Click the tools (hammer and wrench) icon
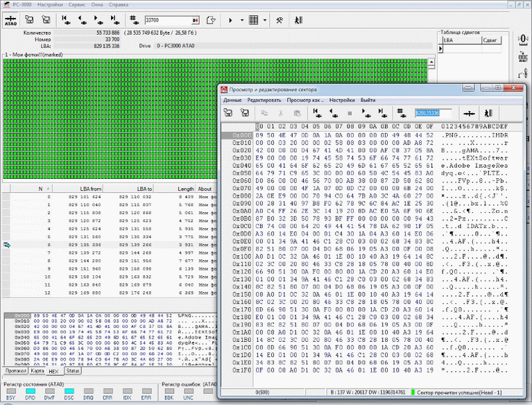This screenshot has height=405, width=532. tap(281, 19)
